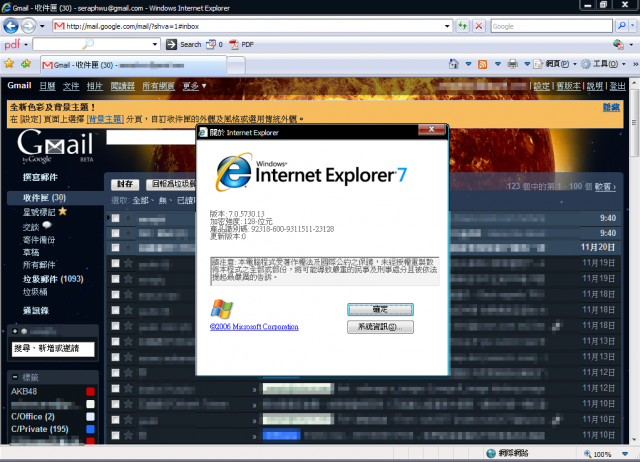Click the multicolor icon at toolbar far right
The image size is (640, 462).
click(x=618, y=44)
